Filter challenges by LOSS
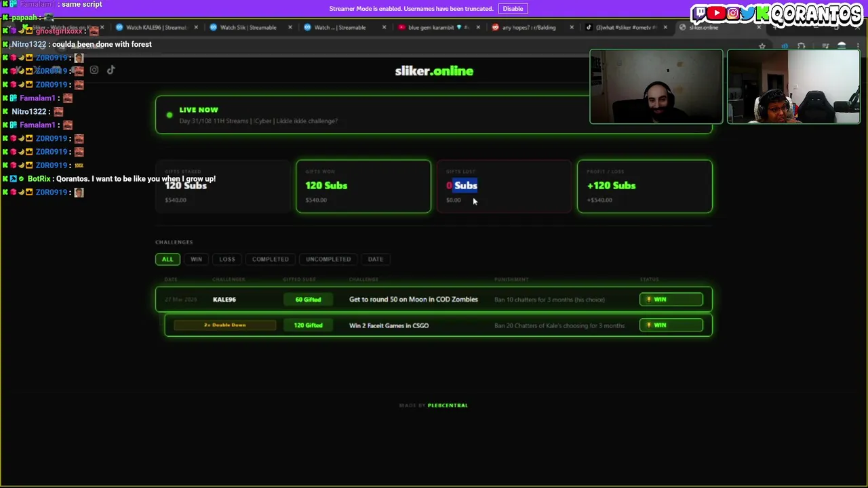Screen dimensions: 868x488 [x=227, y=259]
